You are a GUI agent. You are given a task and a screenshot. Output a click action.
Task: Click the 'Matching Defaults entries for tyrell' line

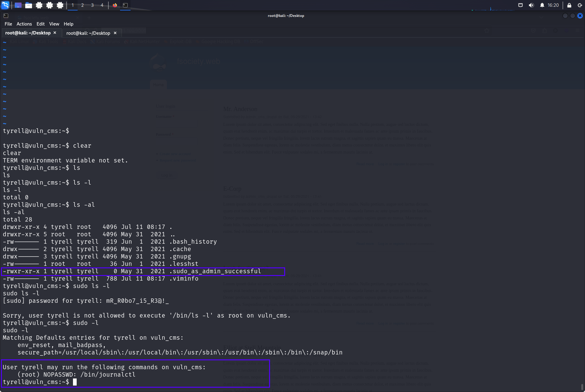[x=93, y=338]
